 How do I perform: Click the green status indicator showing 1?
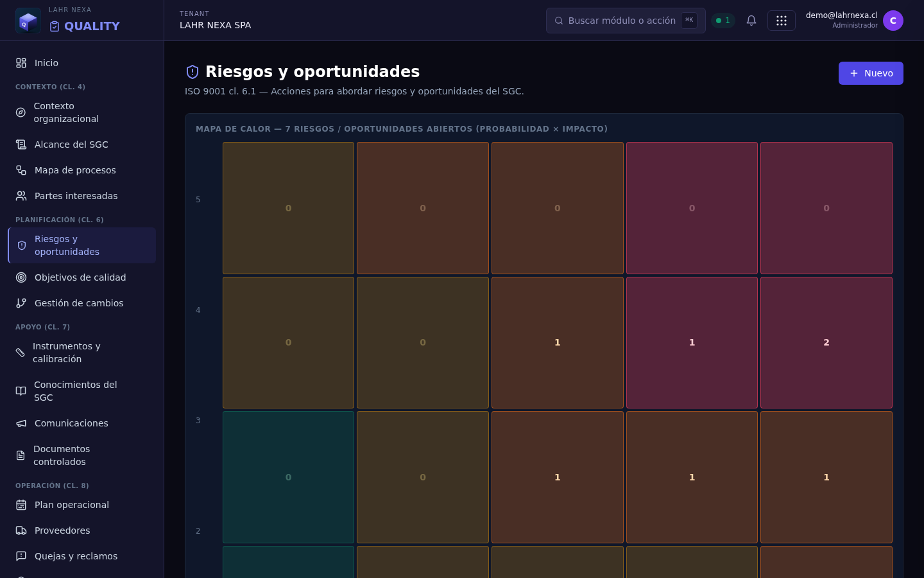tap(723, 21)
